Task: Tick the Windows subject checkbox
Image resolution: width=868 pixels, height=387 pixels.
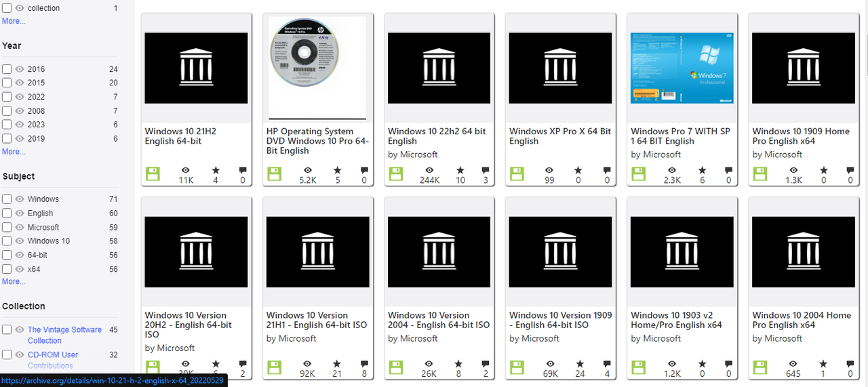Action: [7, 199]
